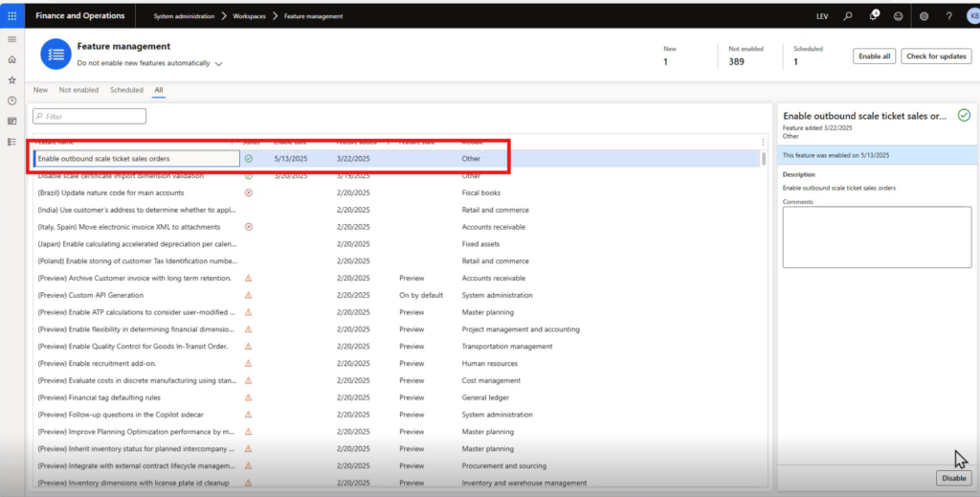This screenshot has height=497, width=980.
Task: Click 'Procurement and sourcing' module cell
Action: tap(503, 465)
